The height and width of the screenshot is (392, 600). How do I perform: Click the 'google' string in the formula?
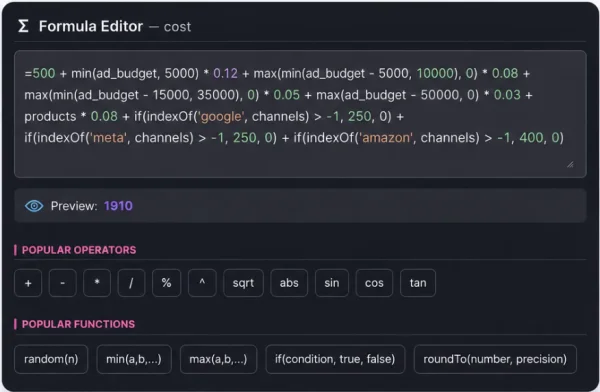[x=221, y=116]
